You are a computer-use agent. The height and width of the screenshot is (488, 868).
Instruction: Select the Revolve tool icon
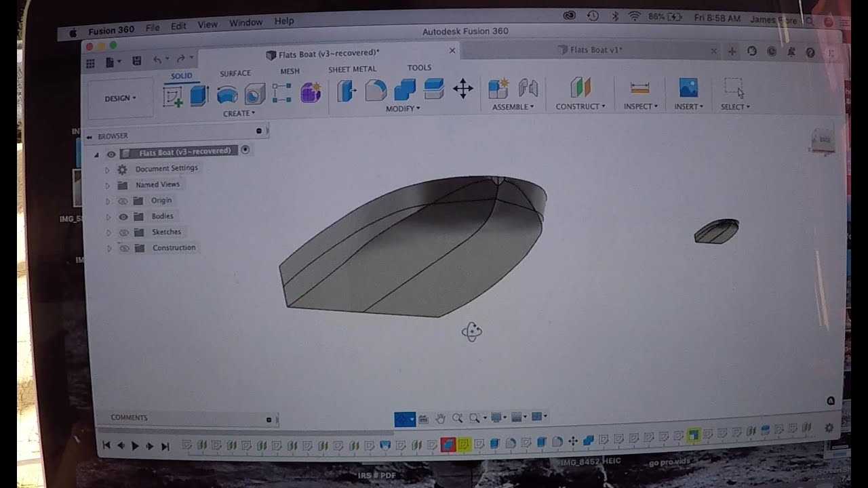click(x=227, y=95)
